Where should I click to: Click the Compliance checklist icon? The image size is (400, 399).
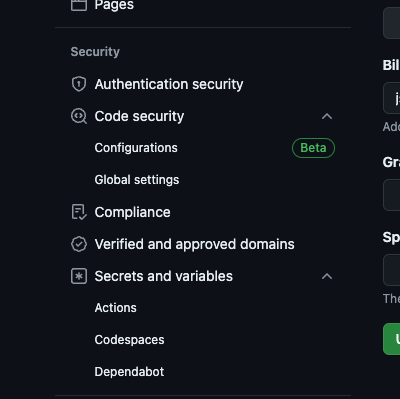(x=79, y=212)
